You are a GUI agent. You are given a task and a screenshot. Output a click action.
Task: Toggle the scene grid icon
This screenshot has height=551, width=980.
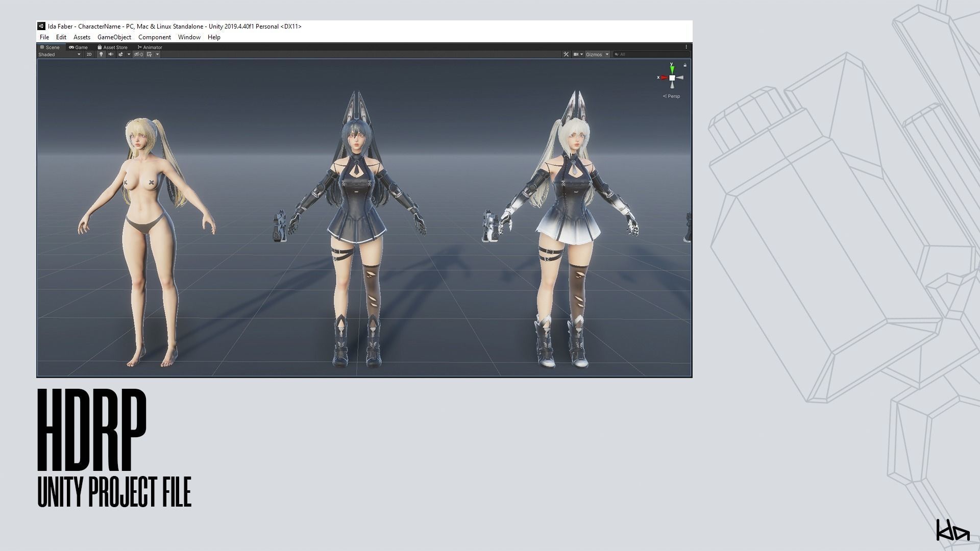point(149,55)
